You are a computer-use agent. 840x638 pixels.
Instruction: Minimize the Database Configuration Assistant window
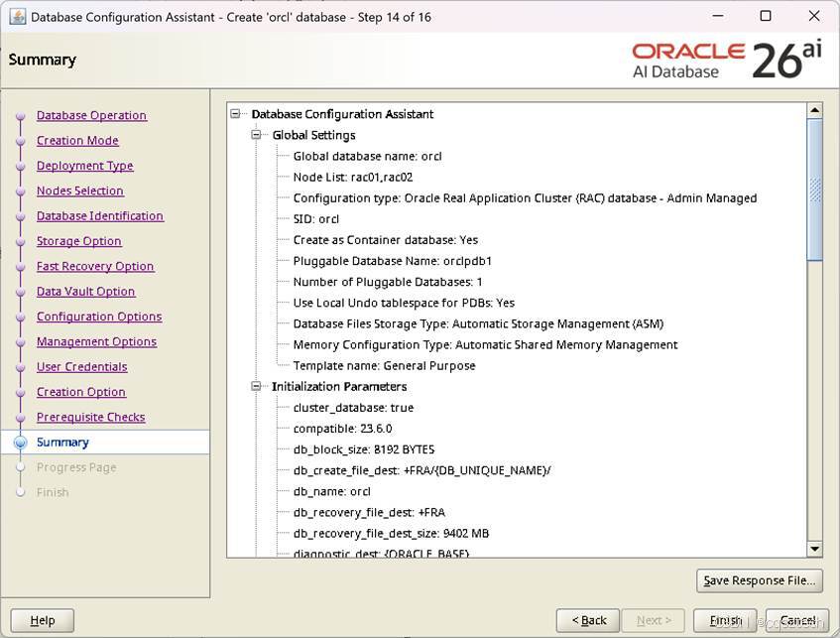pos(718,16)
